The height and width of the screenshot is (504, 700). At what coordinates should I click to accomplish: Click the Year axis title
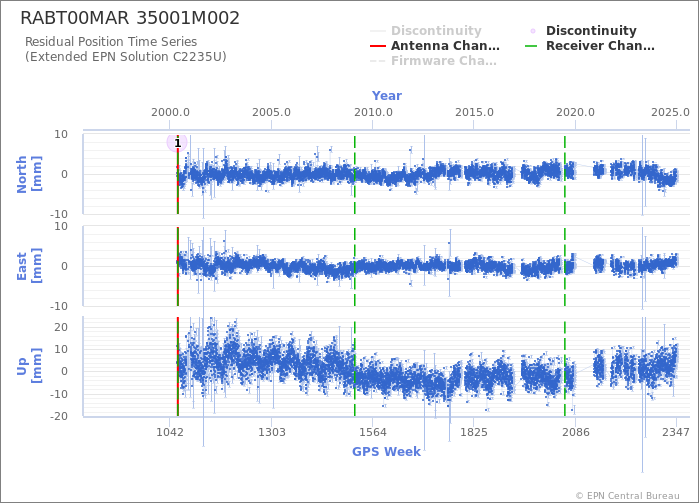387,96
